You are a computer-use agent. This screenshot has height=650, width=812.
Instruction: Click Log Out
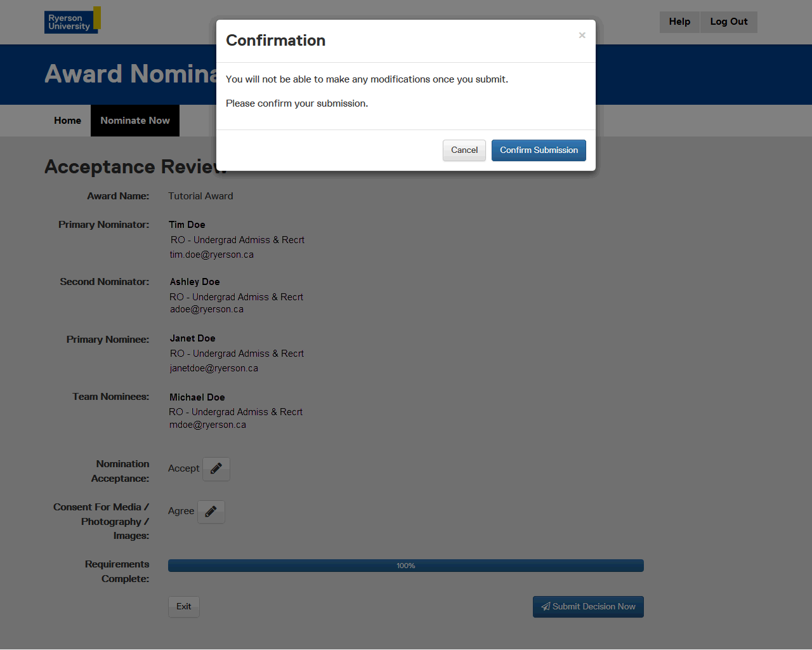(728, 22)
